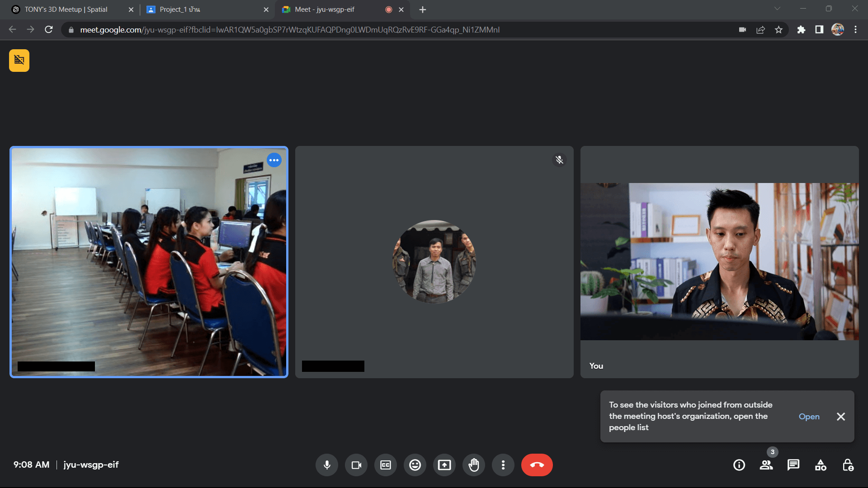Raise your hand
This screenshot has height=488, width=868.
(473, 465)
